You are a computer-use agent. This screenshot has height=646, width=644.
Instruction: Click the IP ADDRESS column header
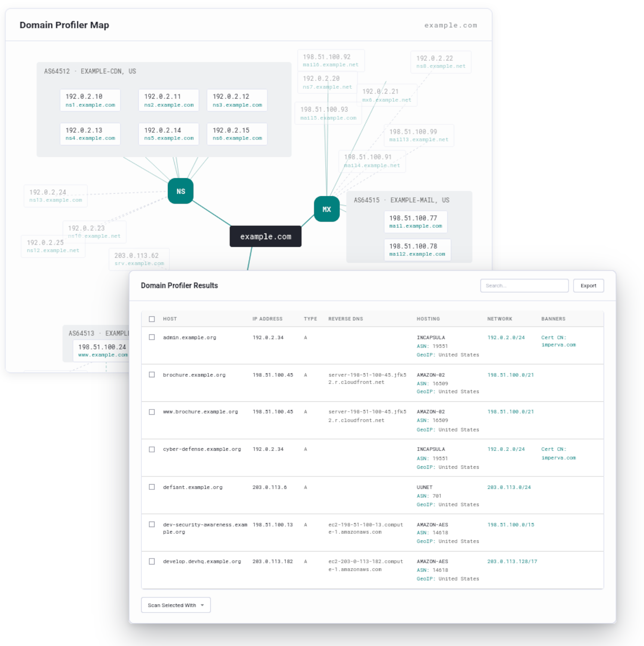267,319
